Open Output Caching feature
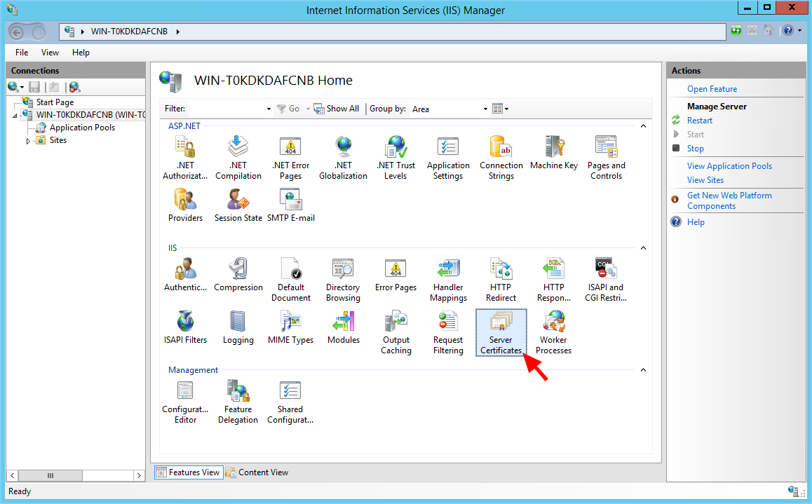Screen dimensions: 812x504 pos(395,333)
